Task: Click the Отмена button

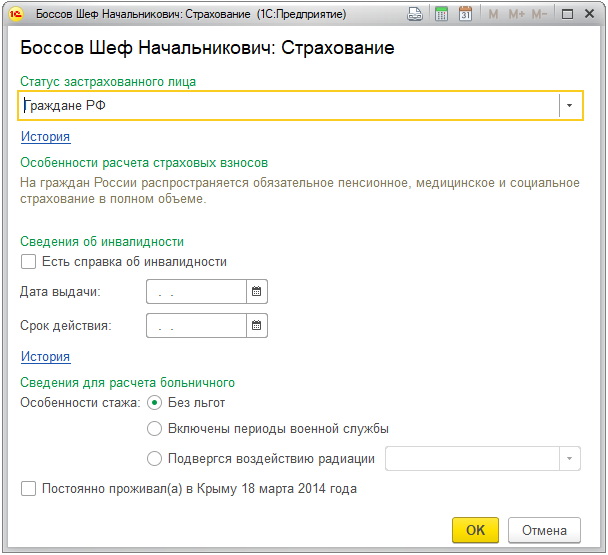Action: click(544, 530)
